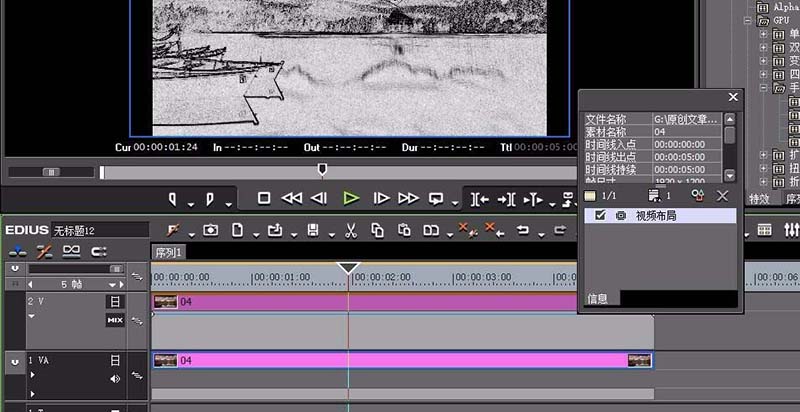
Task: Fast forward the player
Action: [x=408, y=198]
